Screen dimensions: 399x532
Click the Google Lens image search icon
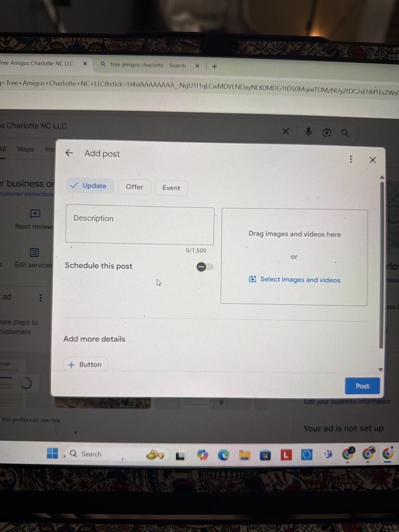coord(327,133)
